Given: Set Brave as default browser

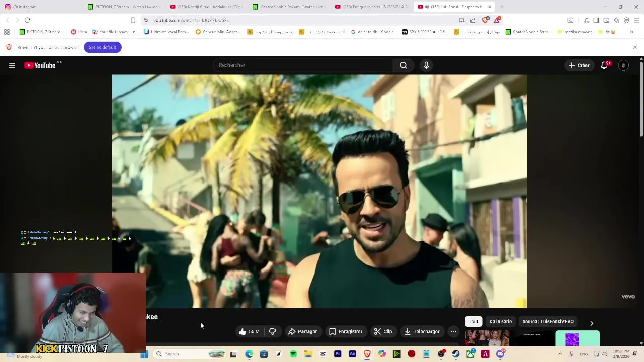Looking at the screenshot, I should click(x=102, y=47).
